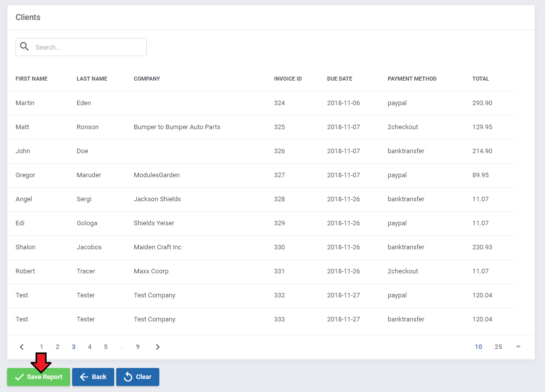
Task: Sort by First Name column header
Action: (32, 79)
